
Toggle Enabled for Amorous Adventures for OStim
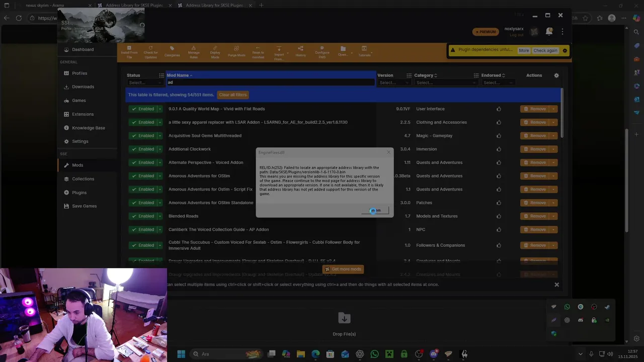(x=142, y=176)
